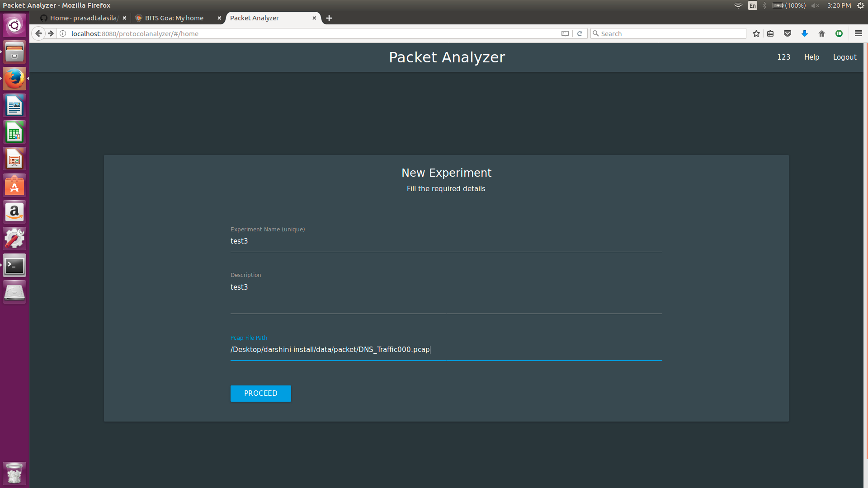Open a new browser tab
Viewport: 868px width, 488px height.
tap(329, 18)
